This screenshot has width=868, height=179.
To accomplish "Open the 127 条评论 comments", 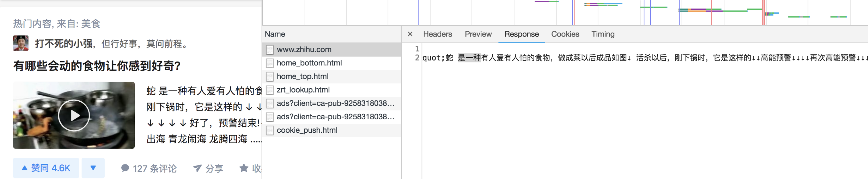I will (149, 168).
